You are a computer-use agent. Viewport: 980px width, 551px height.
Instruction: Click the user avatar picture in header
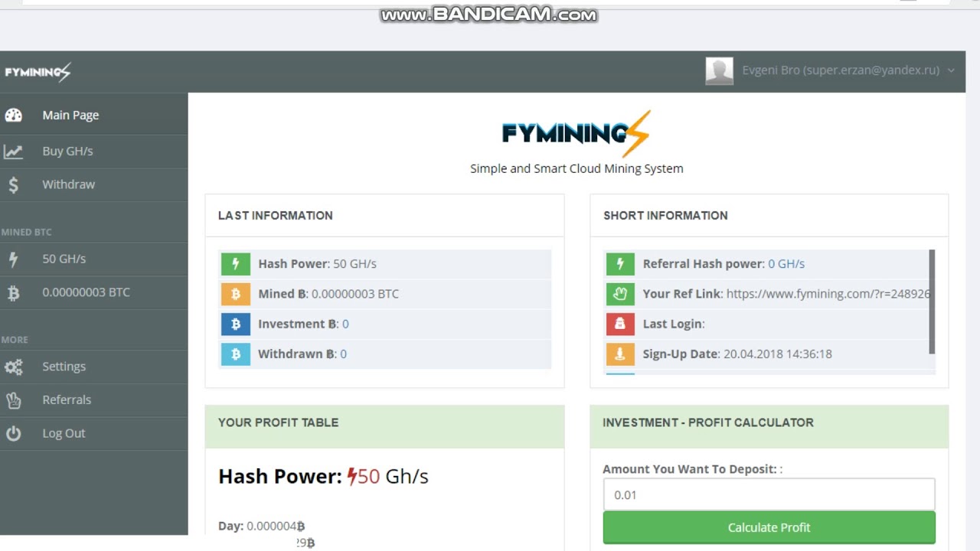coord(720,71)
